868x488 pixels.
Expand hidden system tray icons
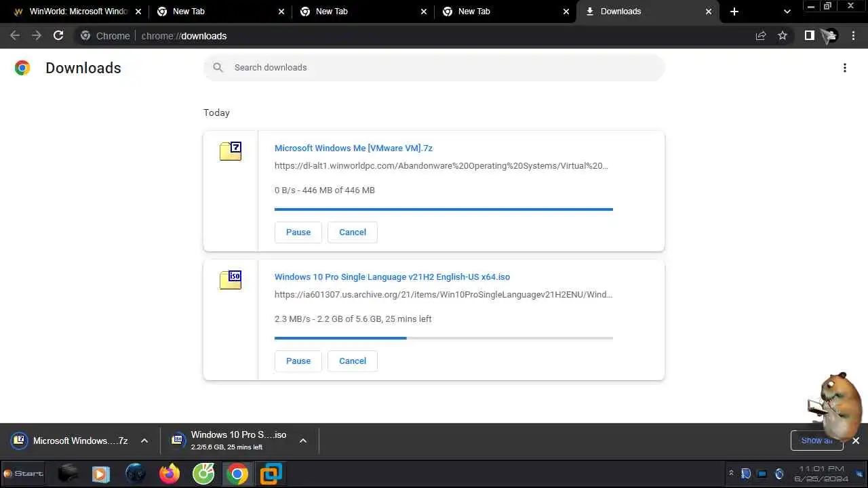(731, 473)
